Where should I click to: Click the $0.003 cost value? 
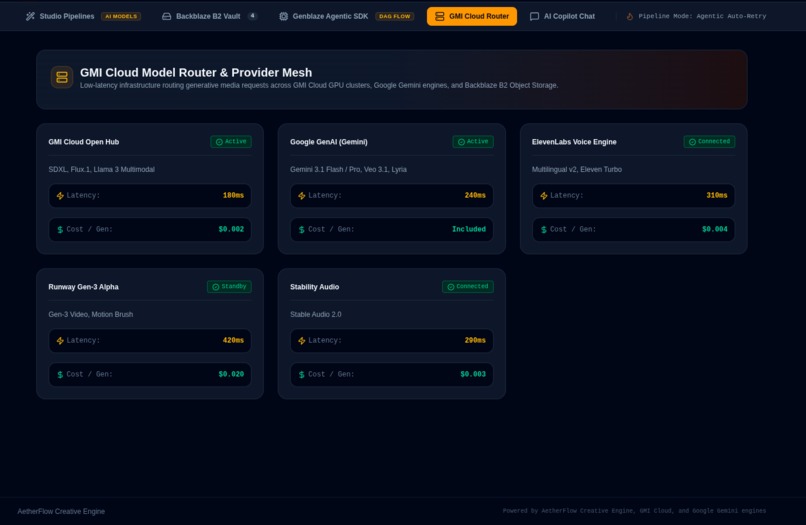coord(473,374)
